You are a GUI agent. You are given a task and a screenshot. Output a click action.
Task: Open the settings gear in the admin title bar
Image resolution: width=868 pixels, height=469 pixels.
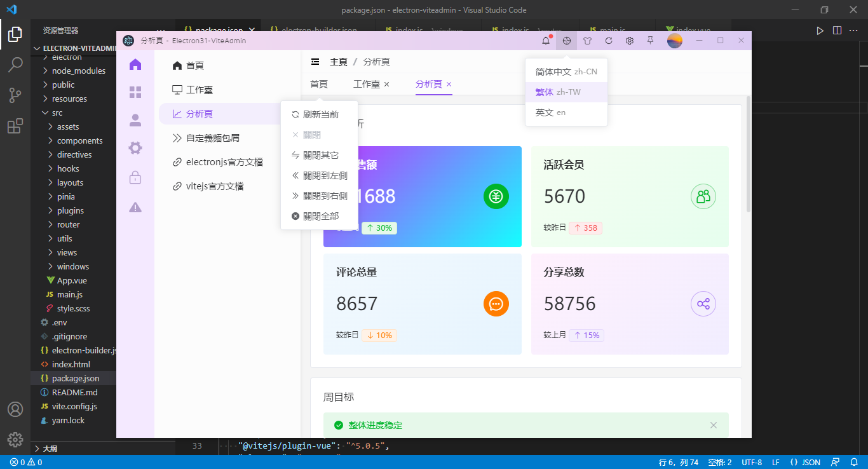[629, 40]
